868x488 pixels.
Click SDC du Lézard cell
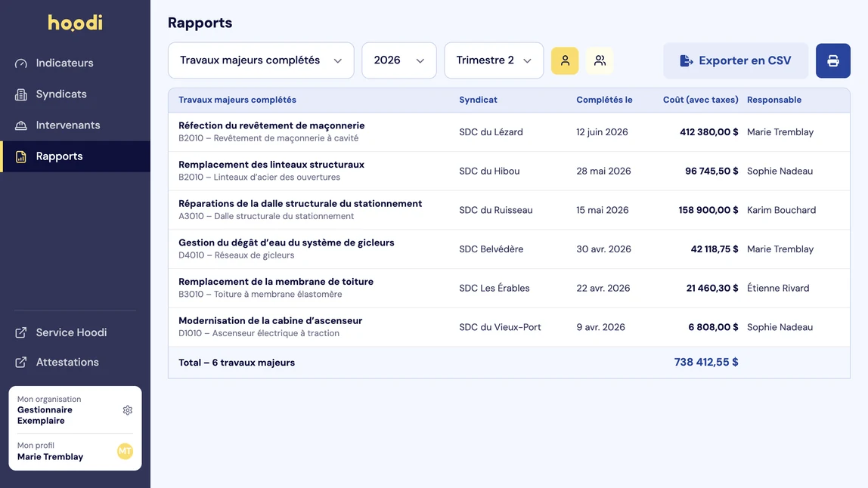(491, 132)
